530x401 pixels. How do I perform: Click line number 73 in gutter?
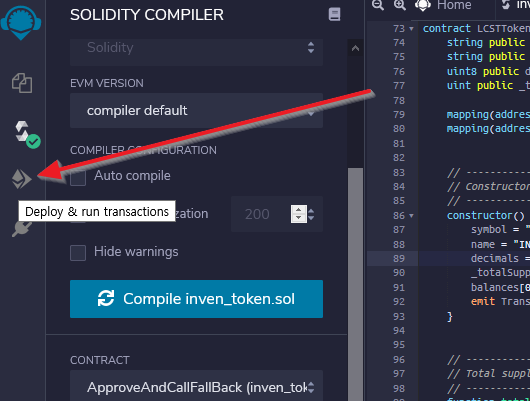tap(399, 29)
